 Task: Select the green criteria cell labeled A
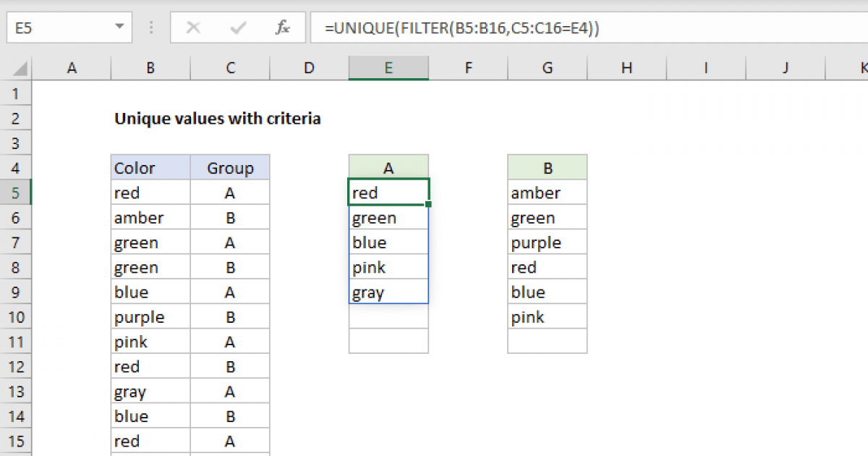(388, 168)
